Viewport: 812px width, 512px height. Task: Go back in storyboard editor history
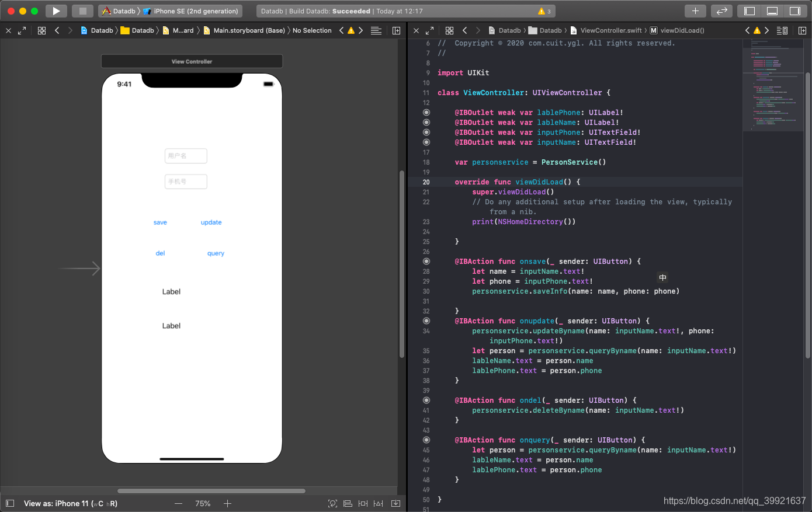point(57,30)
